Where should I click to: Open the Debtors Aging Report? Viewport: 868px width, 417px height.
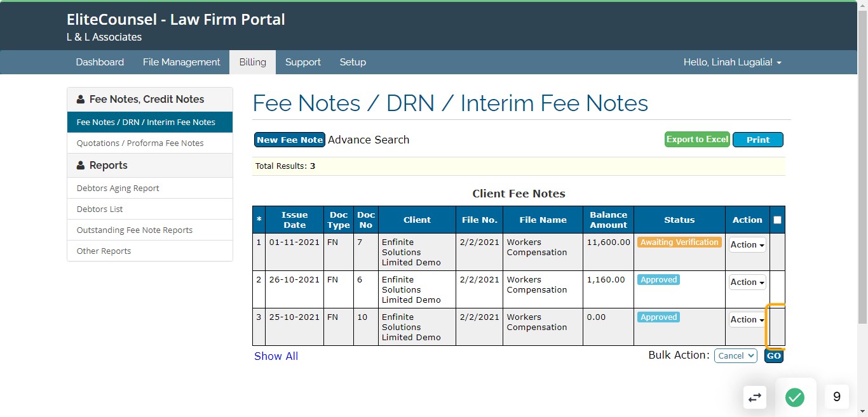150,188
